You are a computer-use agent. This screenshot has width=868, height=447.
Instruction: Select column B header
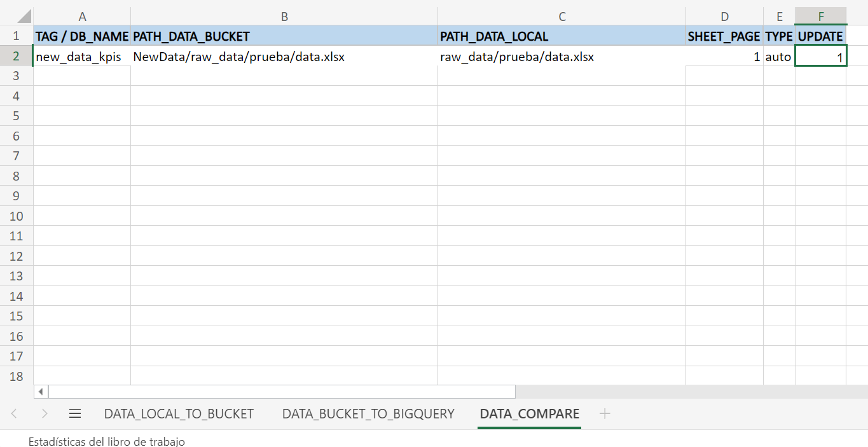coord(284,17)
